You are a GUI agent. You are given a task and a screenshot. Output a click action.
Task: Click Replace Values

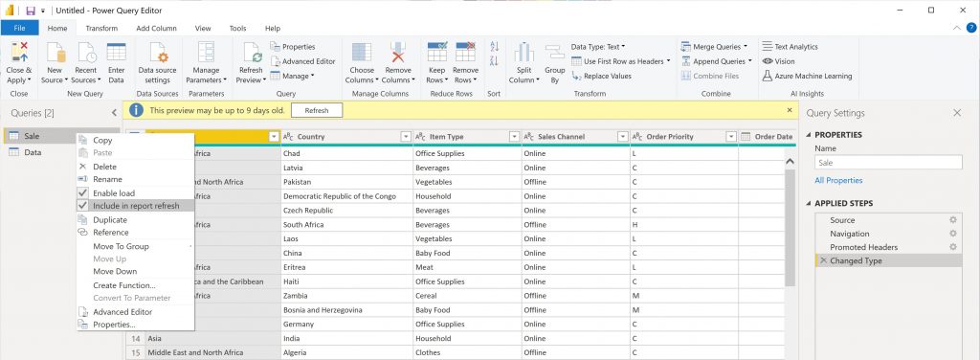(601, 77)
